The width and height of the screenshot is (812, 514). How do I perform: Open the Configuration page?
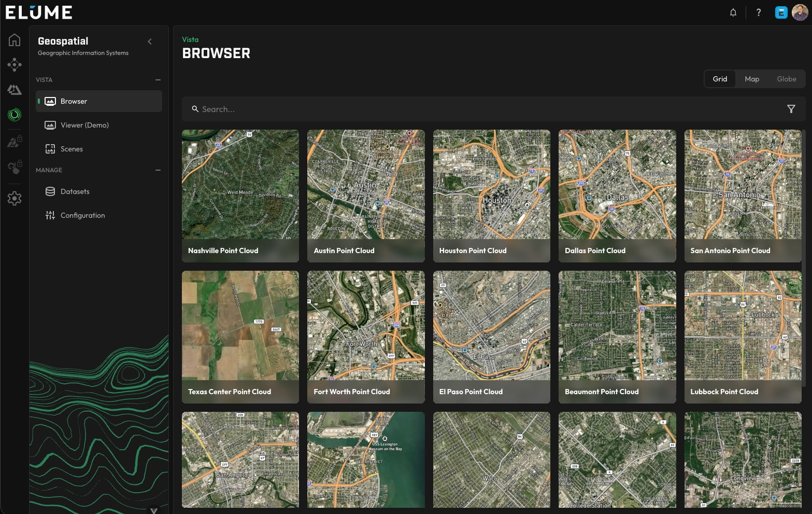82,215
